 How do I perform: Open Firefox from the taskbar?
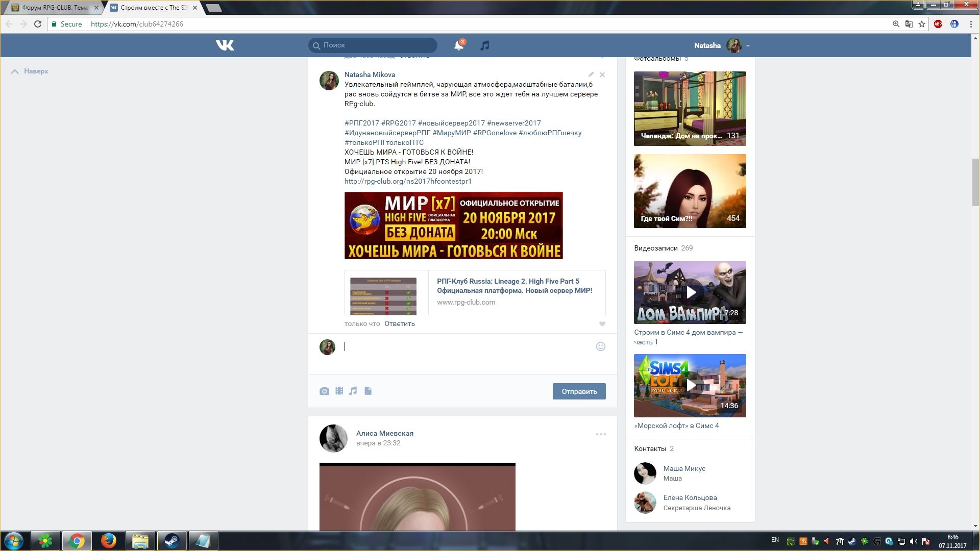click(x=108, y=541)
